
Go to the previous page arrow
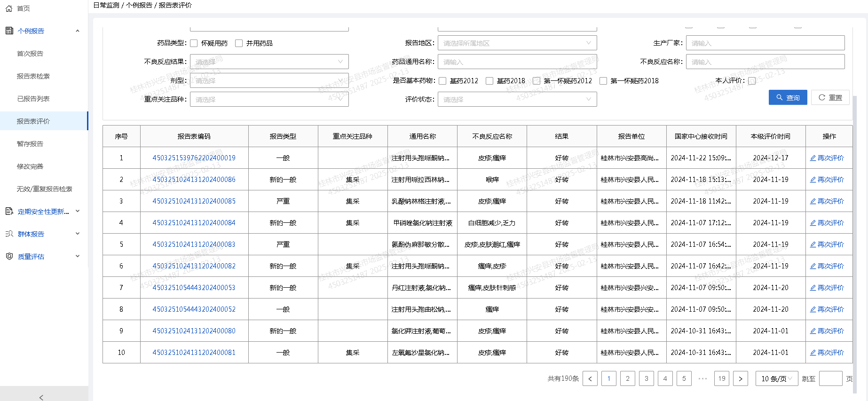tap(590, 379)
